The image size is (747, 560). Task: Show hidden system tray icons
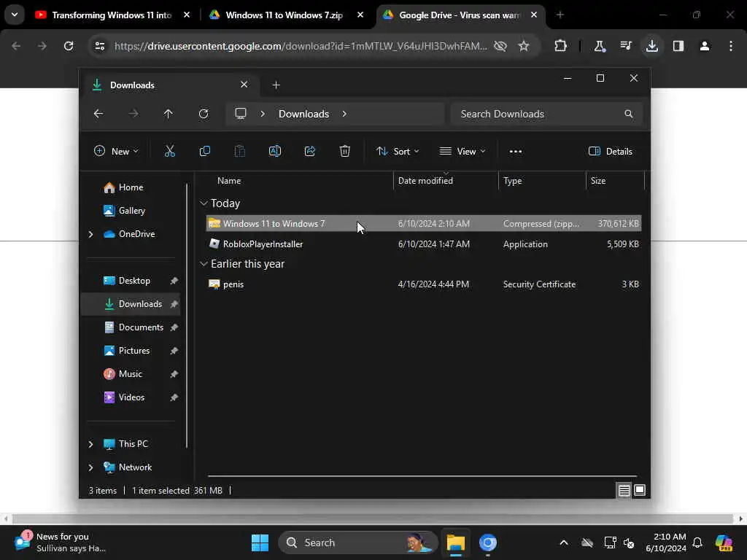564,542
